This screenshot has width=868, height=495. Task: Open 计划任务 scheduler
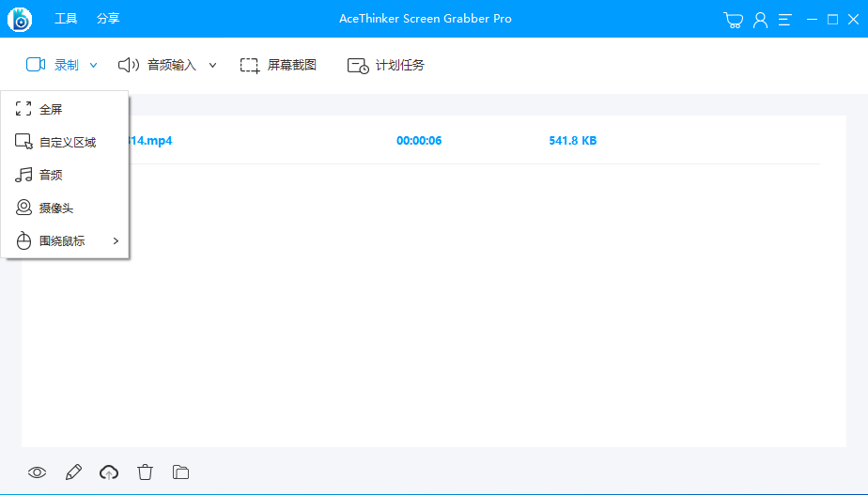[x=386, y=66]
